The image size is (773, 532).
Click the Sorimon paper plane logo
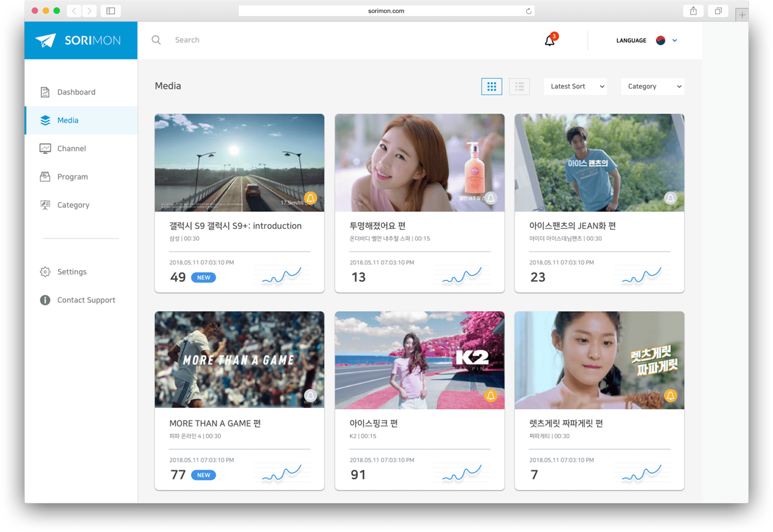[x=46, y=40]
